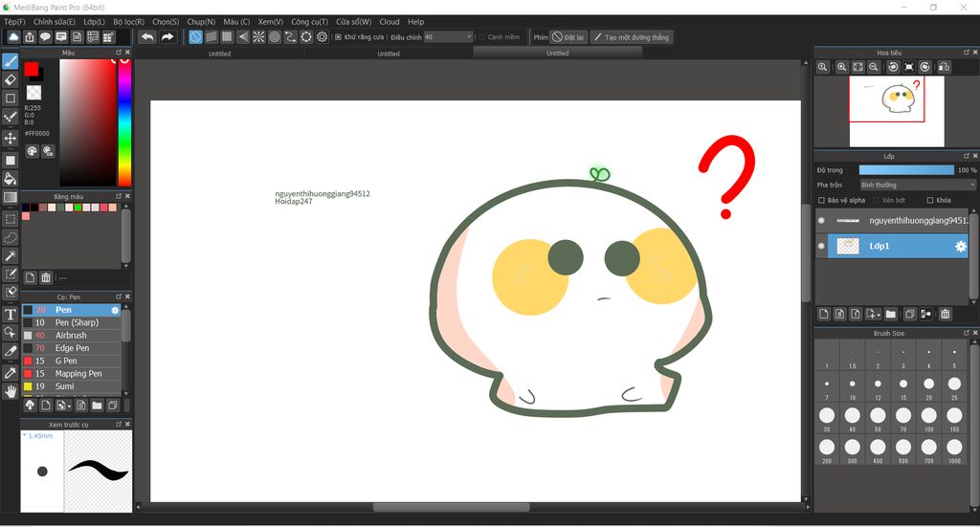Select the Eraser tool
Image resolution: width=980 pixels, height=527 pixels.
click(10, 79)
